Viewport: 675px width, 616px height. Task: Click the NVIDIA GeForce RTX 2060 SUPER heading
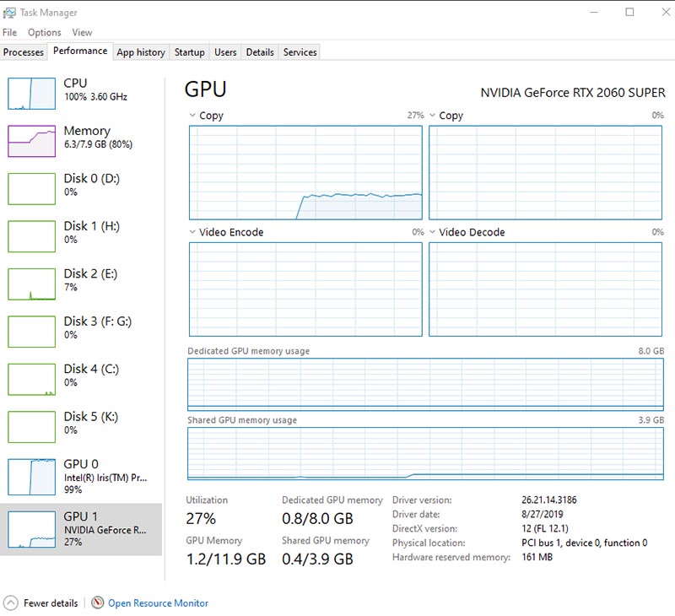573,93
